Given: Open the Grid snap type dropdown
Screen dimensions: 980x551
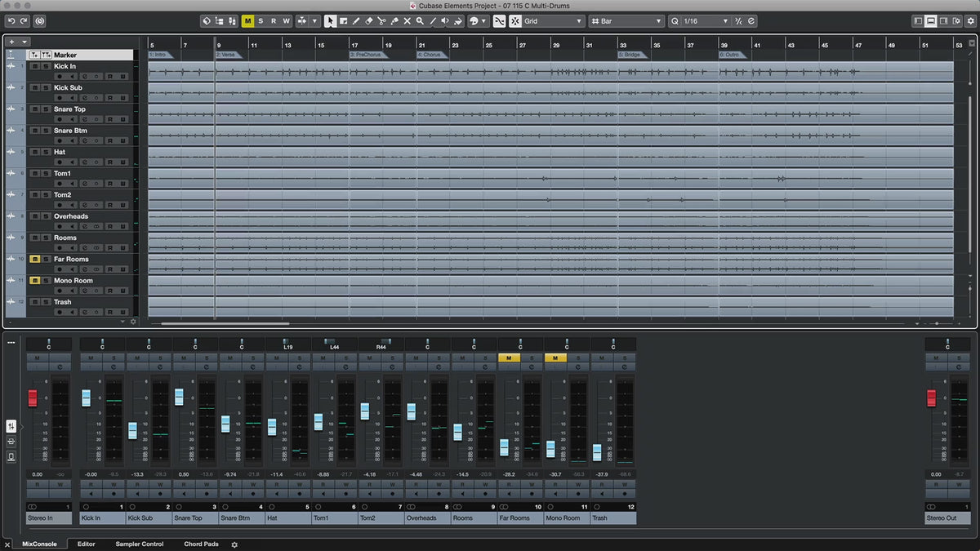Looking at the screenshot, I should pyautogui.click(x=554, y=21).
